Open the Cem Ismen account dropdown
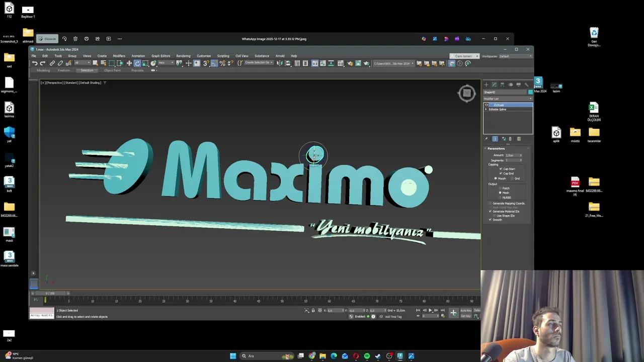Viewport: 644px width, 362px height. tap(464, 56)
